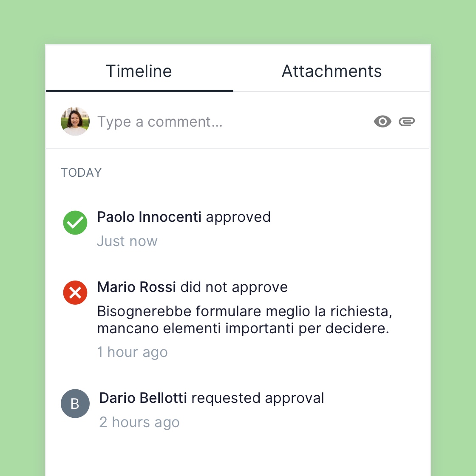Click the Just now timestamp
Viewport: 476px width, 476px height.
(127, 241)
